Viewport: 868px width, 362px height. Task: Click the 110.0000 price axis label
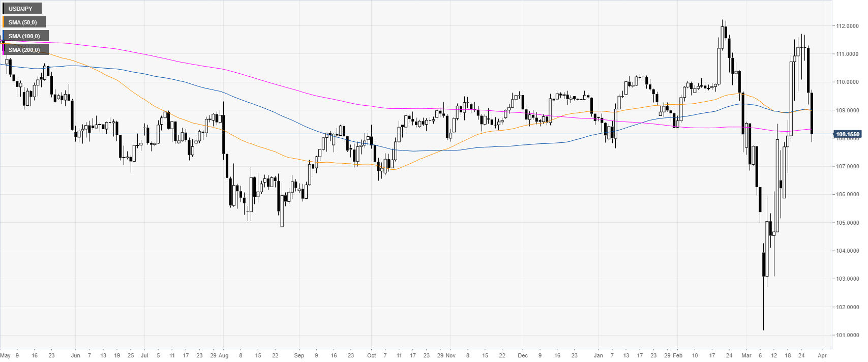847,82
